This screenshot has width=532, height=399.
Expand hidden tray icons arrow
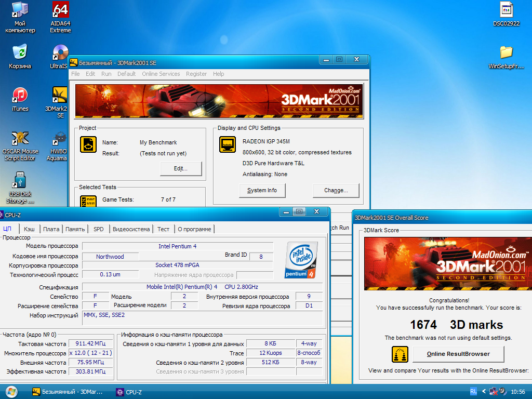[484, 392]
